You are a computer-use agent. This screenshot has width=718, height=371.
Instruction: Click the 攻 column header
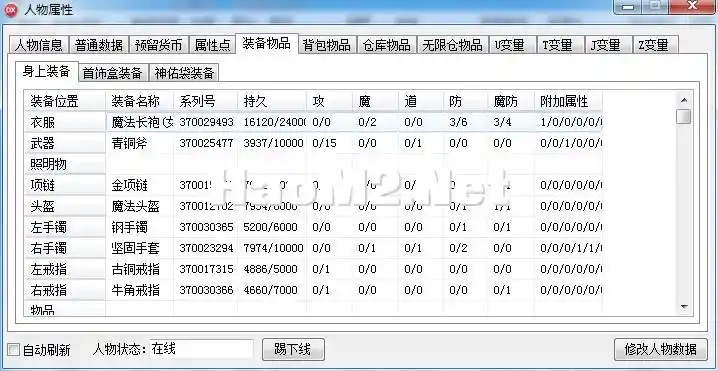(329, 101)
